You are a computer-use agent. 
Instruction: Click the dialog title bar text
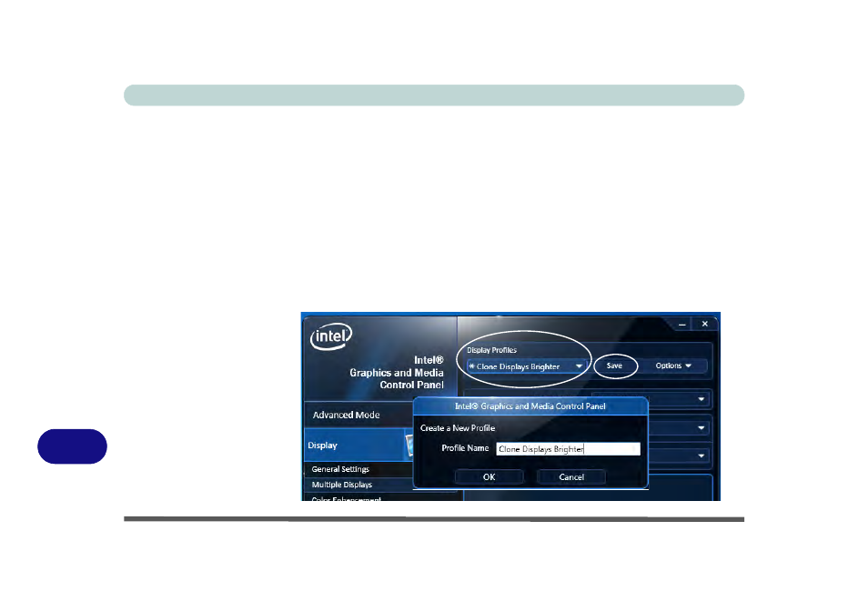(x=530, y=406)
